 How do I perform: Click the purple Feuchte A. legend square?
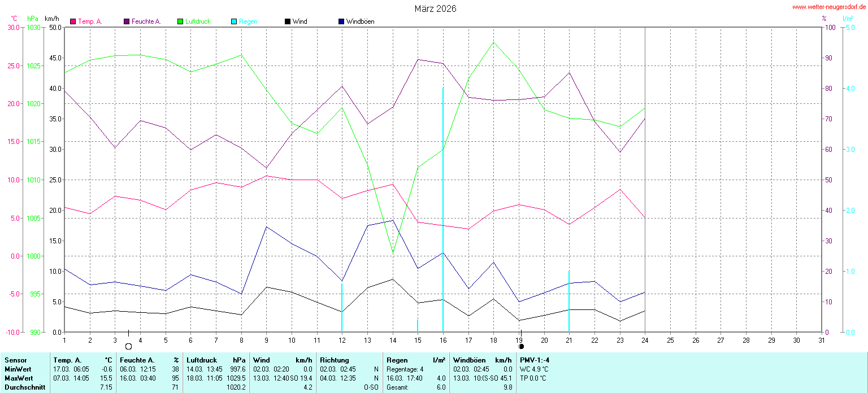127,21
